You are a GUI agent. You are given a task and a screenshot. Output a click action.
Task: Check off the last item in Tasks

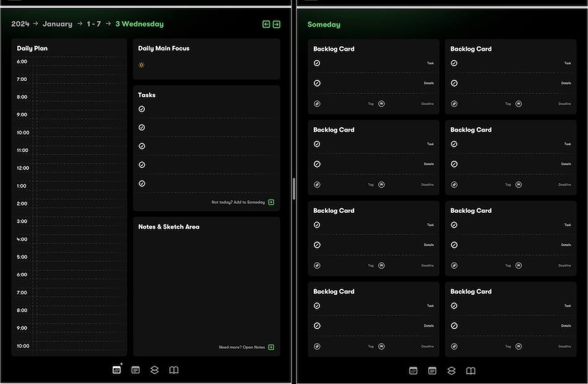(142, 184)
